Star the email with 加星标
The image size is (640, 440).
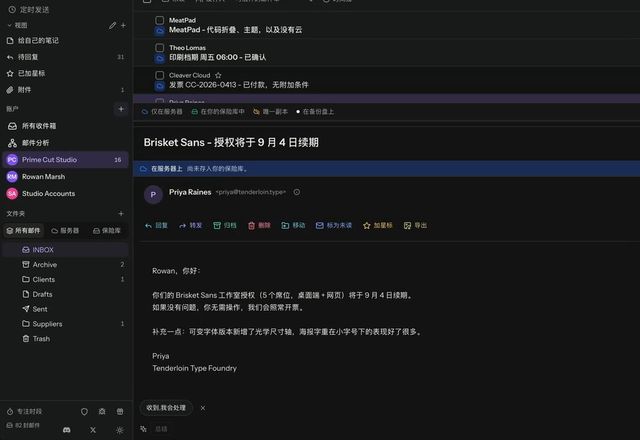click(378, 225)
